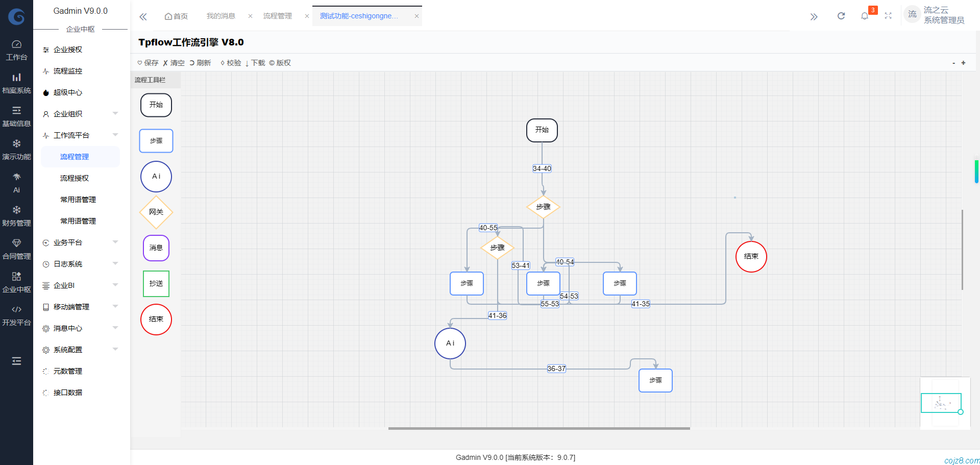Click 保存 to save the workflow
The image size is (980, 465).
(148, 63)
